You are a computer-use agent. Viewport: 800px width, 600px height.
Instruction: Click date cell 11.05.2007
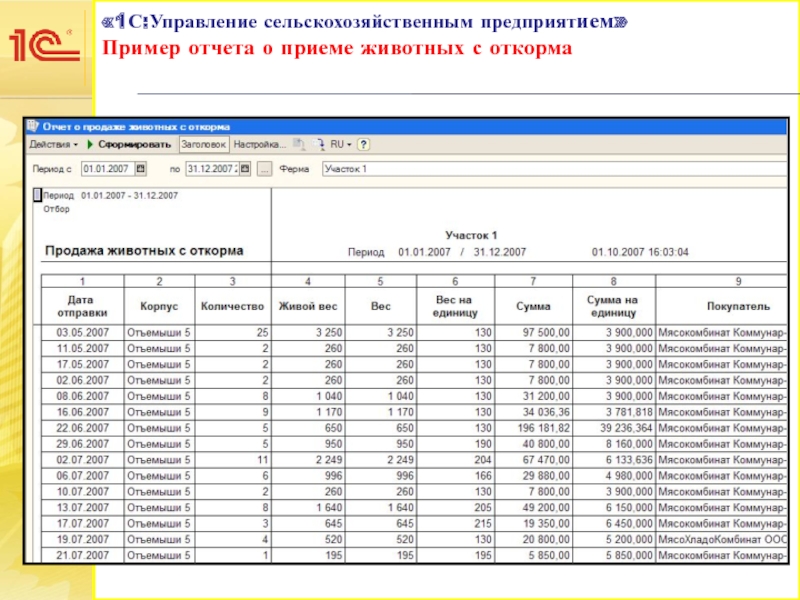83,348
